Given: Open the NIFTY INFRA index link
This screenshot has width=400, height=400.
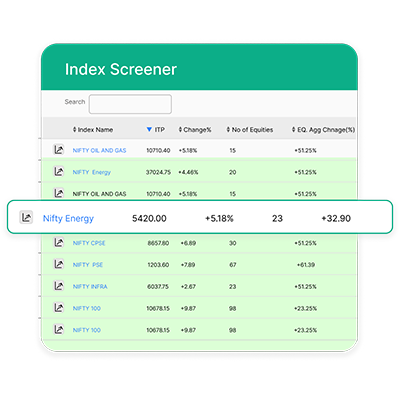Looking at the screenshot, I should (x=90, y=287).
